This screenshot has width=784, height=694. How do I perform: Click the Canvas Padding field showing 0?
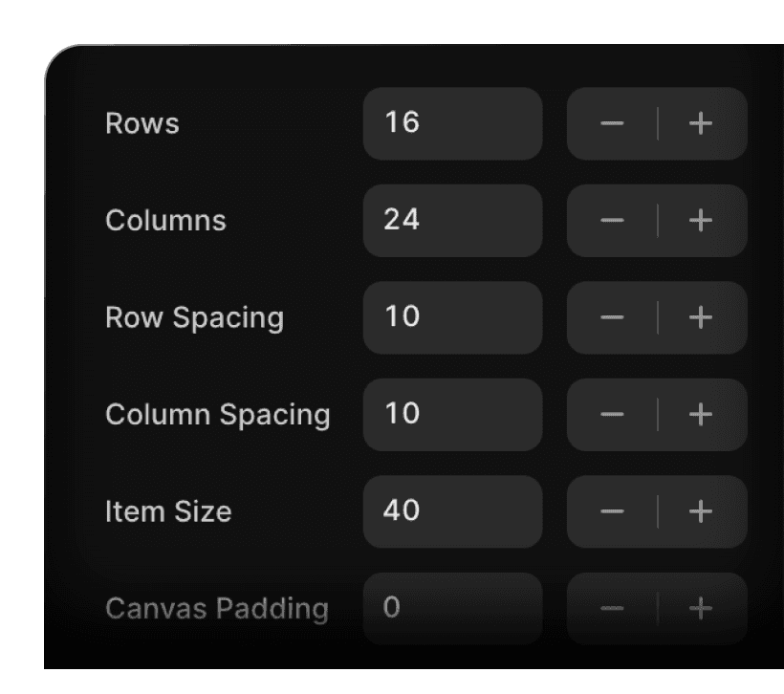coord(452,608)
